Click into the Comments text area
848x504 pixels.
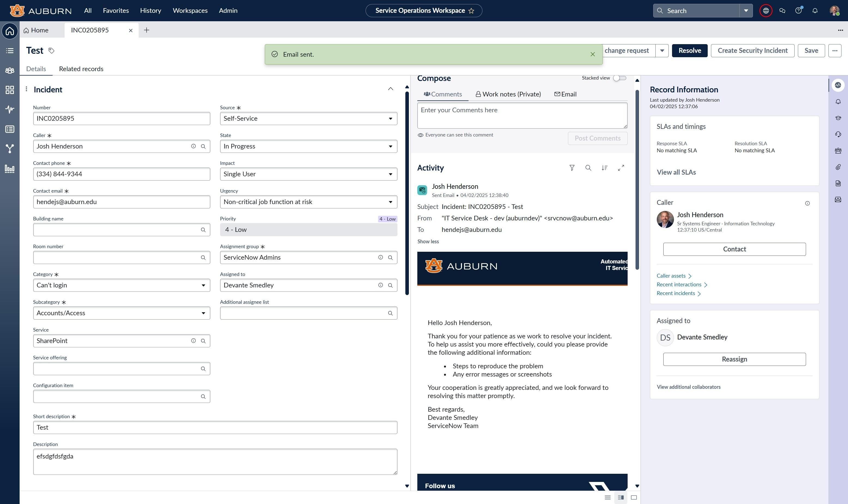point(522,116)
